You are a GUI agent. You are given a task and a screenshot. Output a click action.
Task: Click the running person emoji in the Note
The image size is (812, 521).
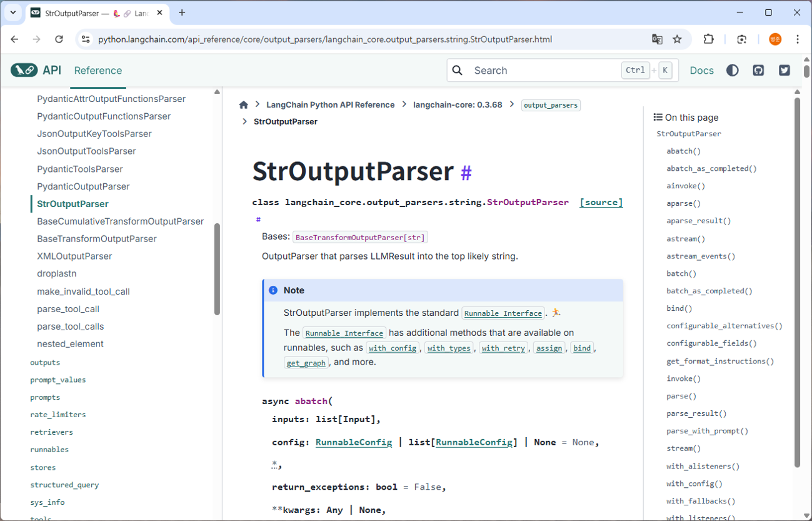click(x=556, y=313)
